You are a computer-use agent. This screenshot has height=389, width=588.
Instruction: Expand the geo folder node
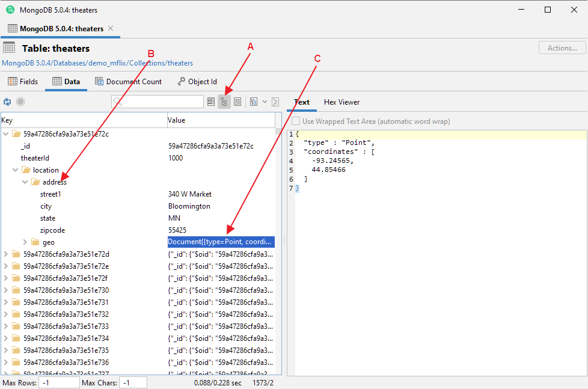(x=25, y=242)
